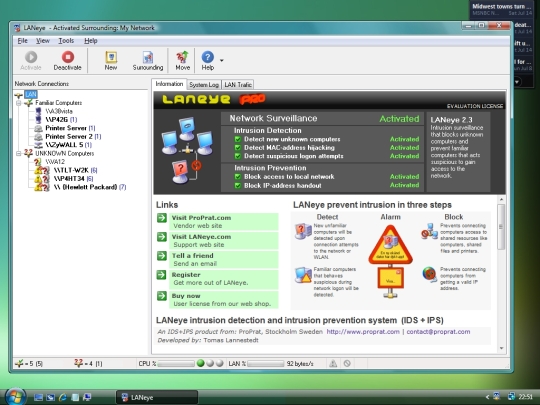540x405 pixels.
Task: Switch to the System Log tab
Action: tap(204, 84)
